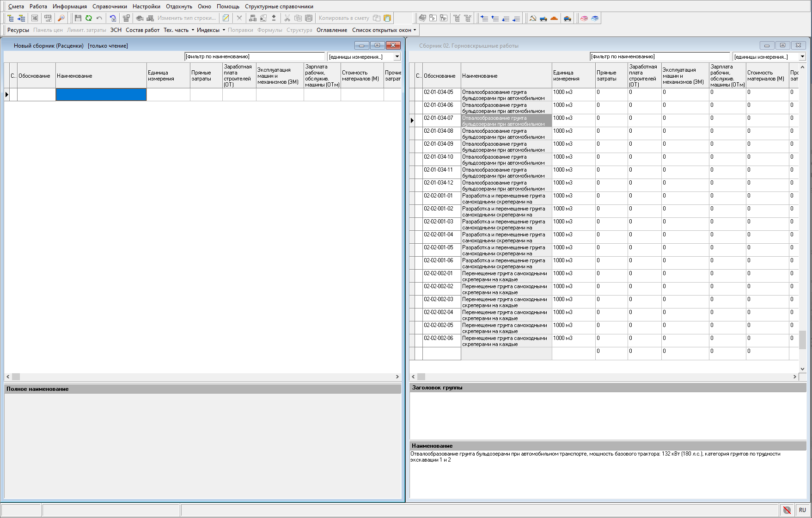Click the first blue truck machinery icon
Screen dimensions: 812x518
point(543,18)
